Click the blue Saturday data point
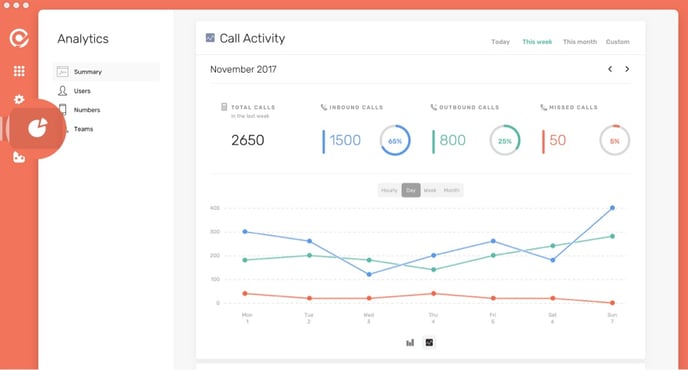Screen dimensions: 688x370 pos(552,260)
